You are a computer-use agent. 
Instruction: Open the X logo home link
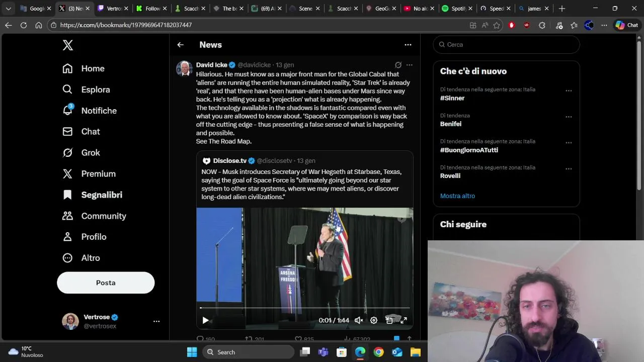[68, 45]
